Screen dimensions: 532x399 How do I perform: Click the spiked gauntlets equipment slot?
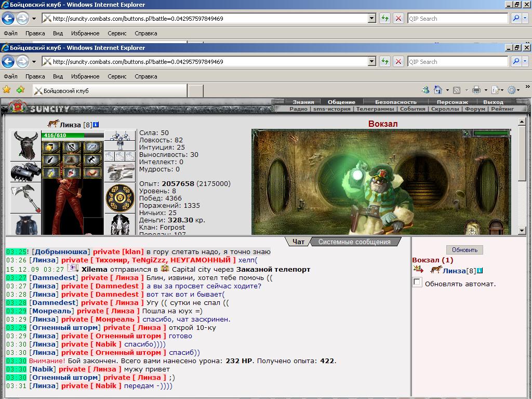[x=26, y=172]
